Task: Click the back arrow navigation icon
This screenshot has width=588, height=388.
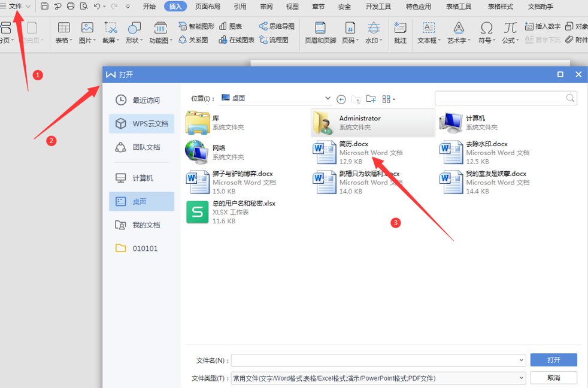Action: pyautogui.click(x=341, y=99)
